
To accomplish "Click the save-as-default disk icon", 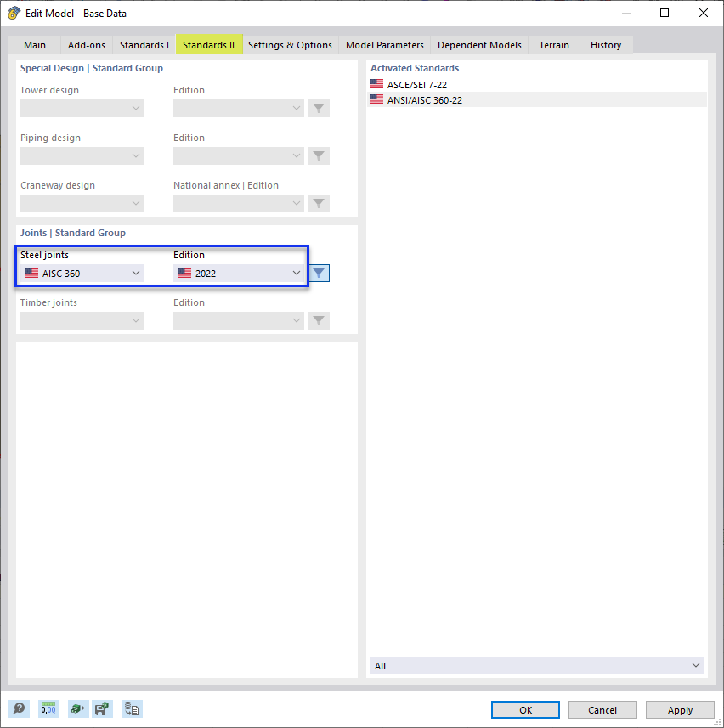I will (102, 709).
